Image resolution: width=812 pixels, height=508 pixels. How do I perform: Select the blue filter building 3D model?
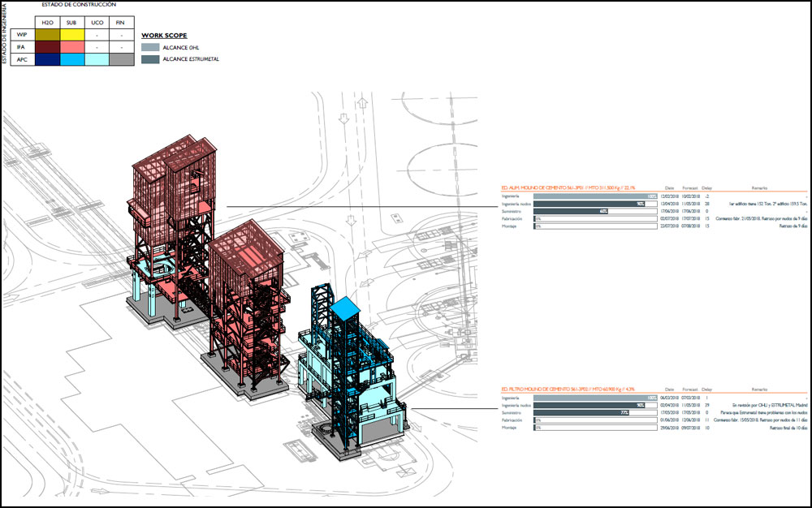pos(341,357)
